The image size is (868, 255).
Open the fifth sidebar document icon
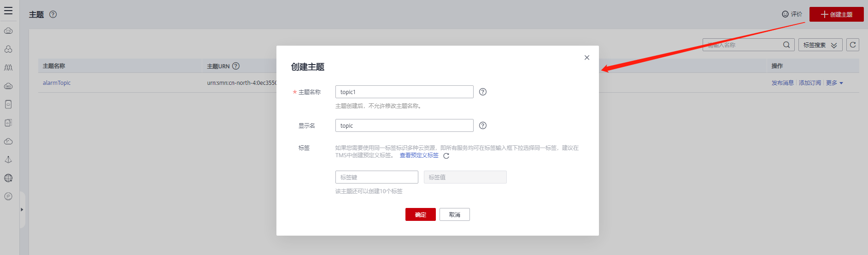tap(8, 104)
